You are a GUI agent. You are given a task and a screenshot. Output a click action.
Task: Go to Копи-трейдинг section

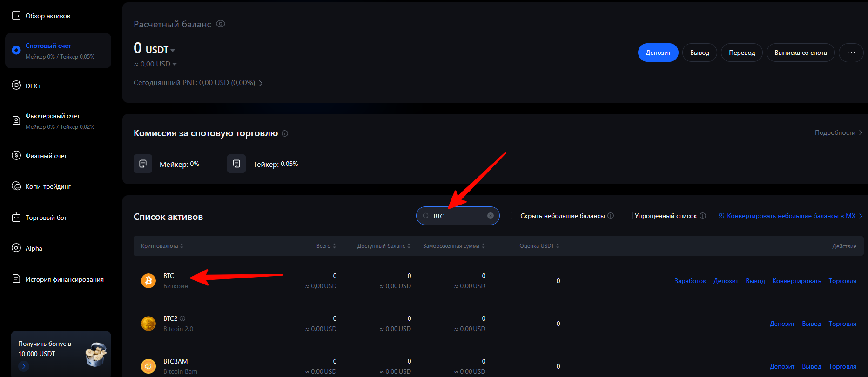[x=48, y=186]
